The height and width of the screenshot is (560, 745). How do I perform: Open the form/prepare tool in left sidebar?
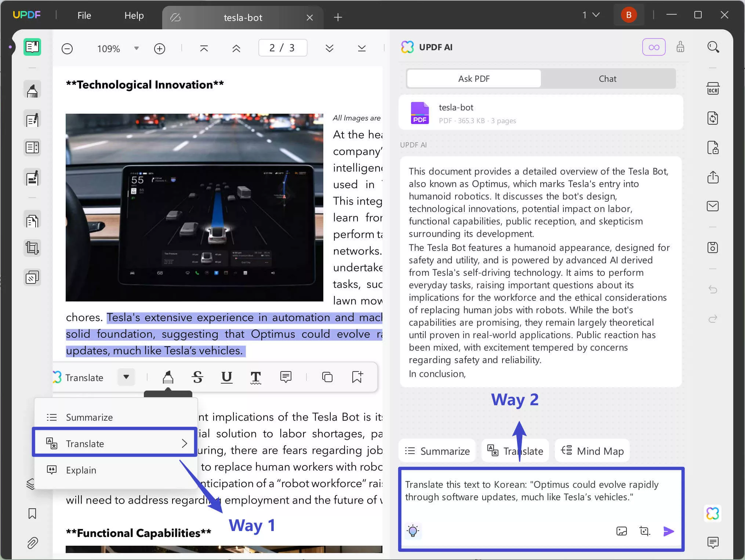pyautogui.click(x=32, y=148)
